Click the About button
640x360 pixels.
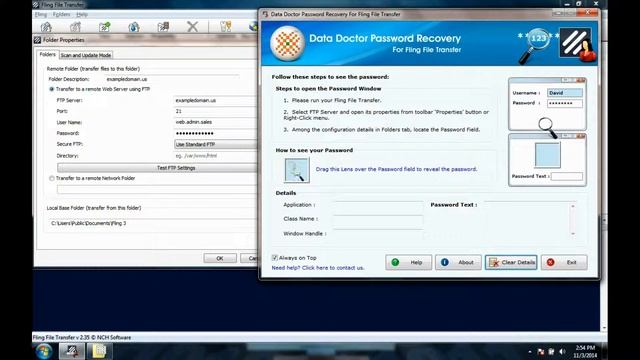(x=458, y=262)
